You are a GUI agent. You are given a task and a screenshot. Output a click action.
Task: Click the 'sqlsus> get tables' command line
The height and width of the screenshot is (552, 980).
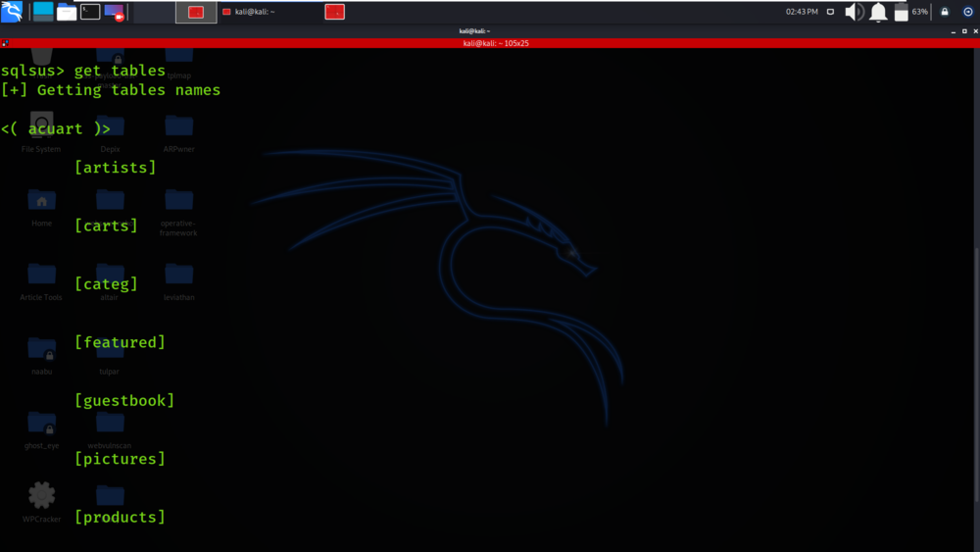coord(83,70)
